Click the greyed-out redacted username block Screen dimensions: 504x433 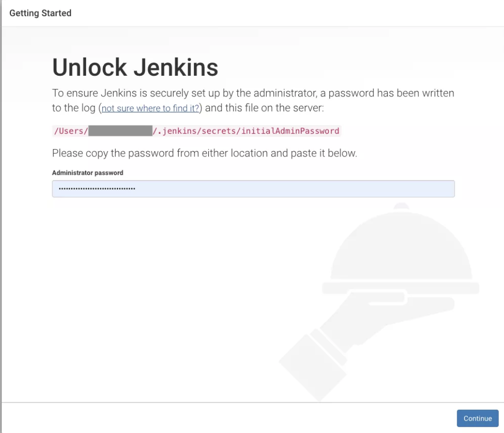[x=120, y=131]
